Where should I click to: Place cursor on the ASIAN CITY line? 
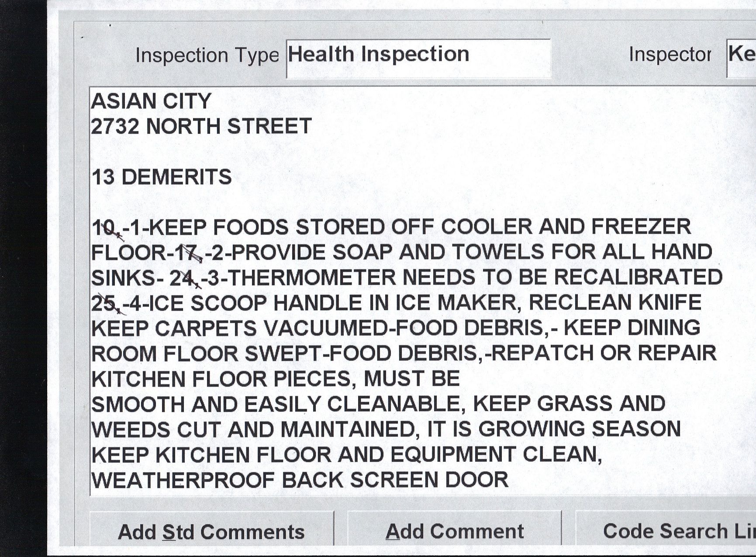click(x=151, y=101)
